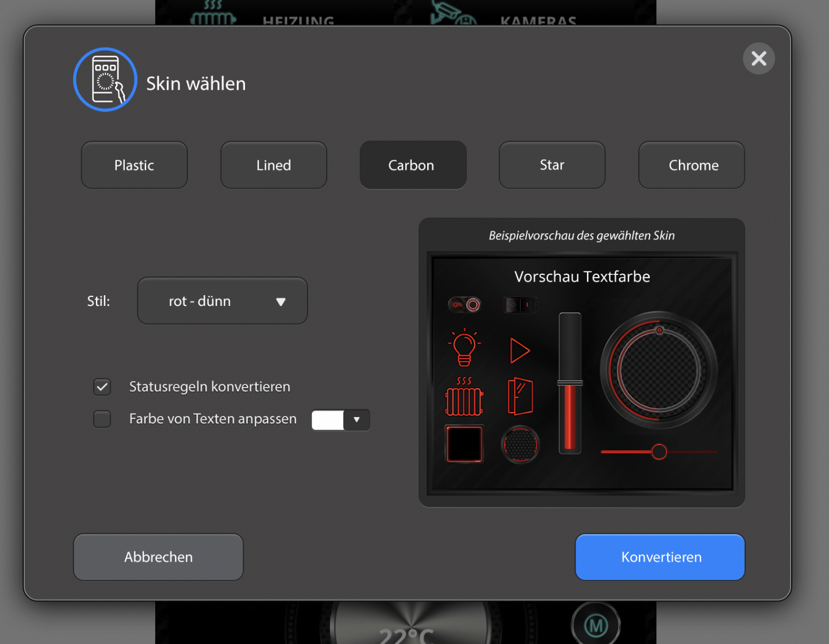
Task: Click the Farbe von Texten anpassen label
Action: [213, 419]
